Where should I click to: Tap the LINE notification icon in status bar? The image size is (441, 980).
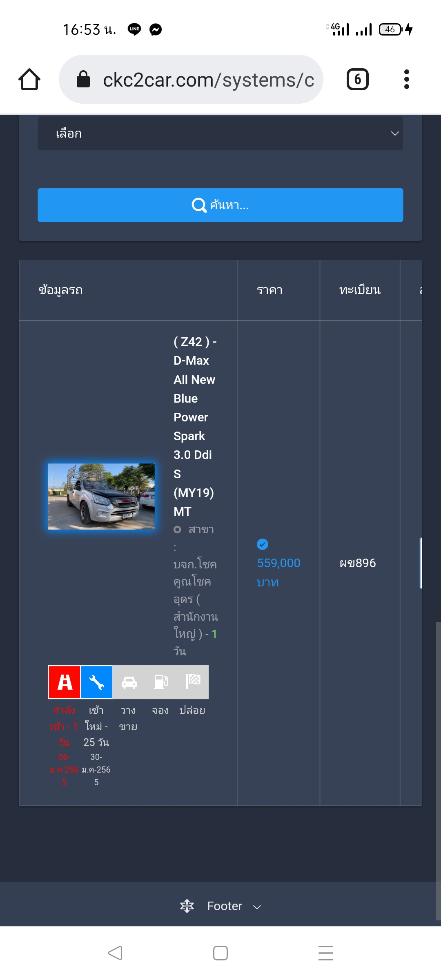134,29
